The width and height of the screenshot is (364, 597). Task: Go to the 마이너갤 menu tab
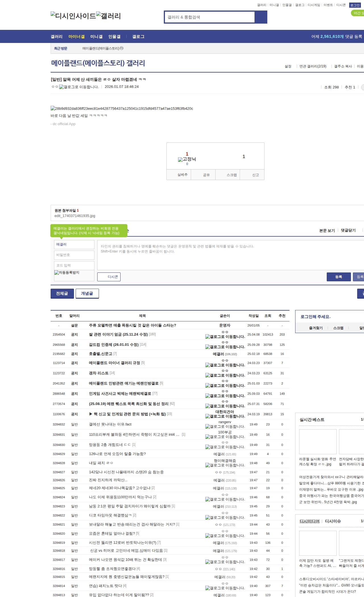tap(76, 37)
